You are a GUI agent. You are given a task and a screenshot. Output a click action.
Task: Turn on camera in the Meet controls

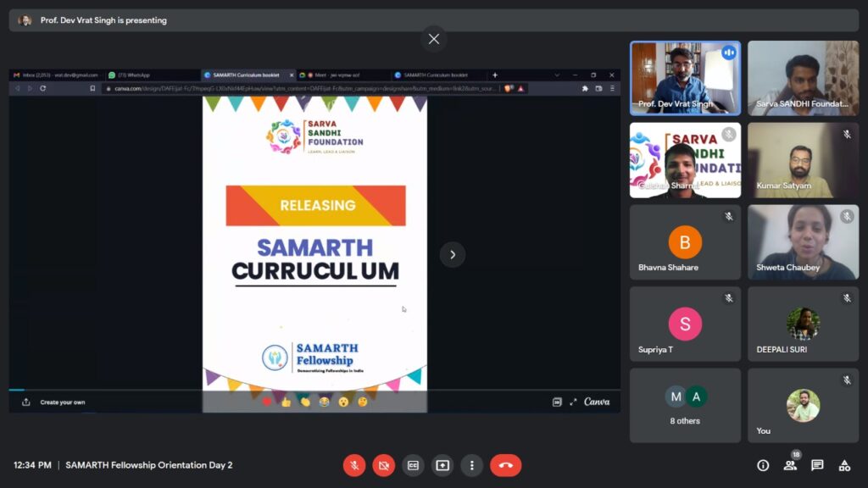click(384, 465)
